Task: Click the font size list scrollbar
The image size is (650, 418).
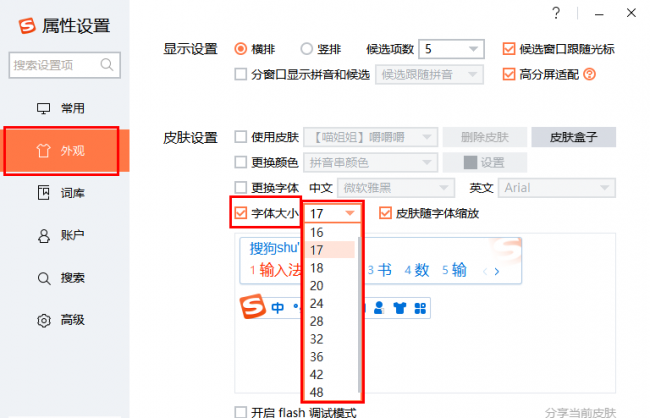Action: 359,314
